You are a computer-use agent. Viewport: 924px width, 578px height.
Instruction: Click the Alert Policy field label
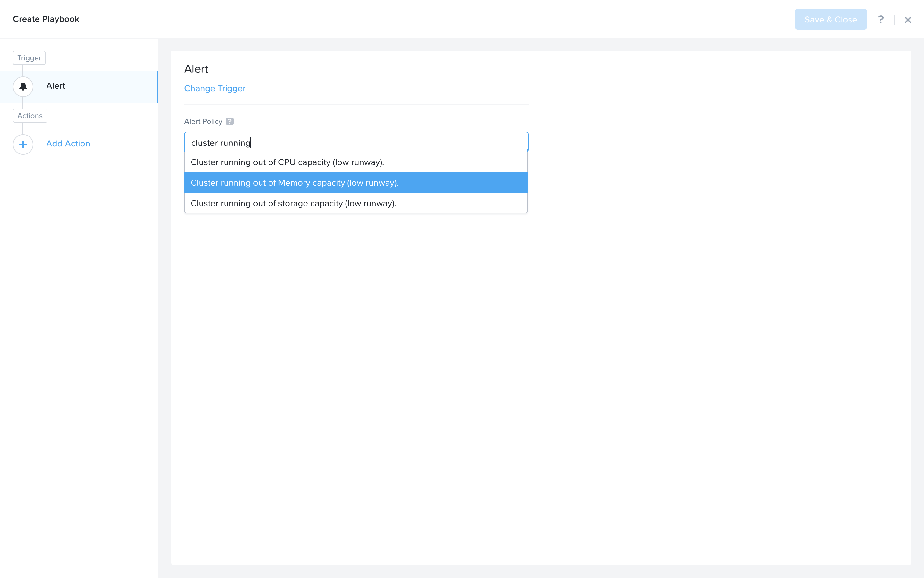coord(203,122)
